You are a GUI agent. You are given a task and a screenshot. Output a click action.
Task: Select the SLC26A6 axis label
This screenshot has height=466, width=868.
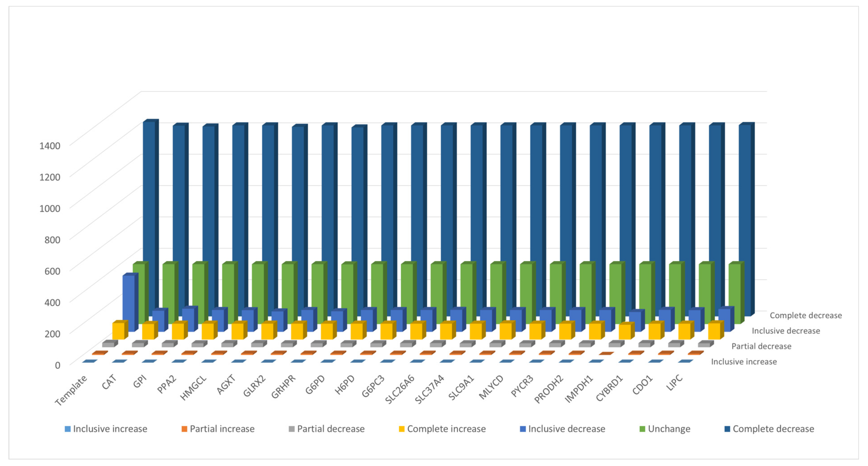point(400,389)
